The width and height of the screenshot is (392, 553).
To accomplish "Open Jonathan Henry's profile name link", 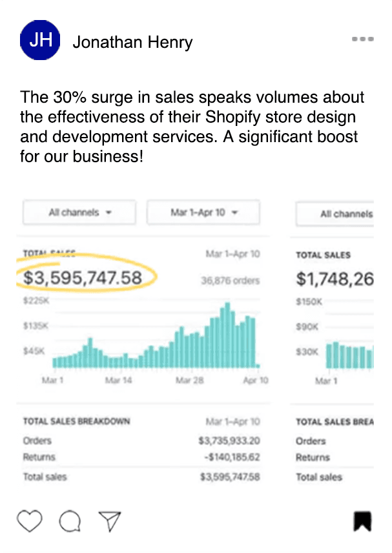I will [x=132, y=43].
